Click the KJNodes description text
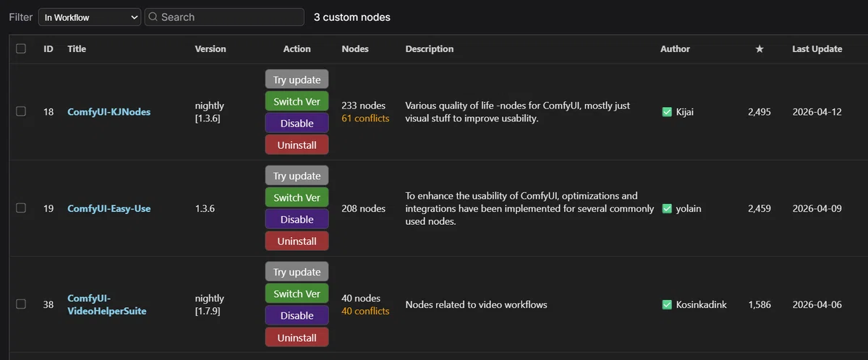The width and height of the screenshot is (868, 360). click(517, 112)
